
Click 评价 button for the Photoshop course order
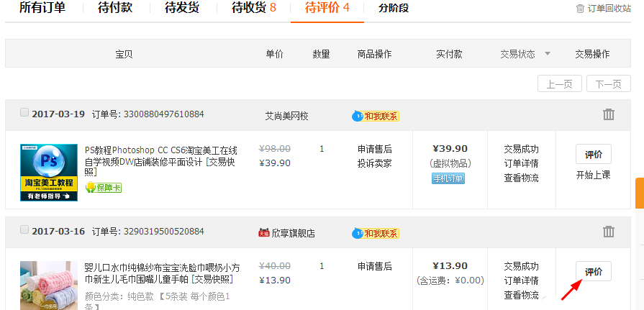(x=593, y=154)
